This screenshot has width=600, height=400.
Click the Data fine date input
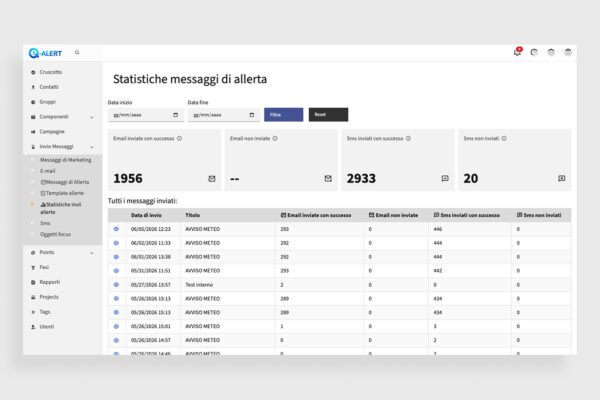[x=224, y=115]
